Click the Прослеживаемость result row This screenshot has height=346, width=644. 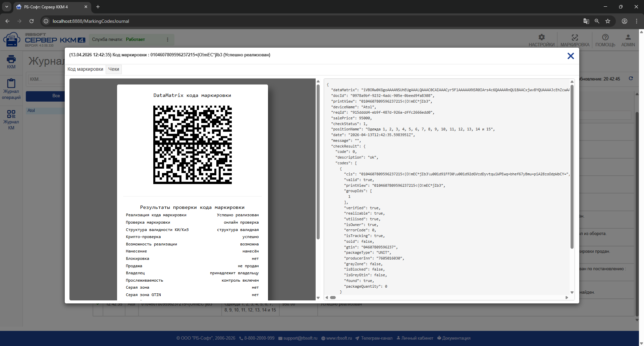[x=192, y=281]
